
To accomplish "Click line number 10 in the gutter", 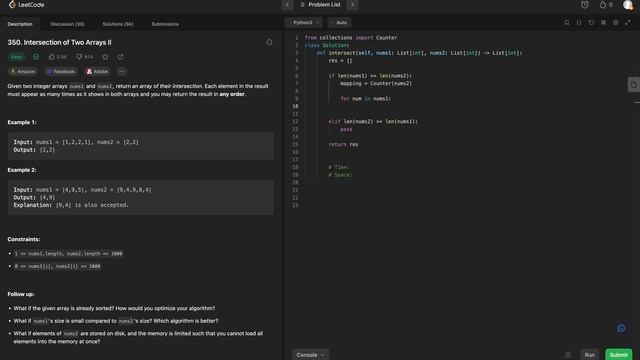I will point(295,106).
